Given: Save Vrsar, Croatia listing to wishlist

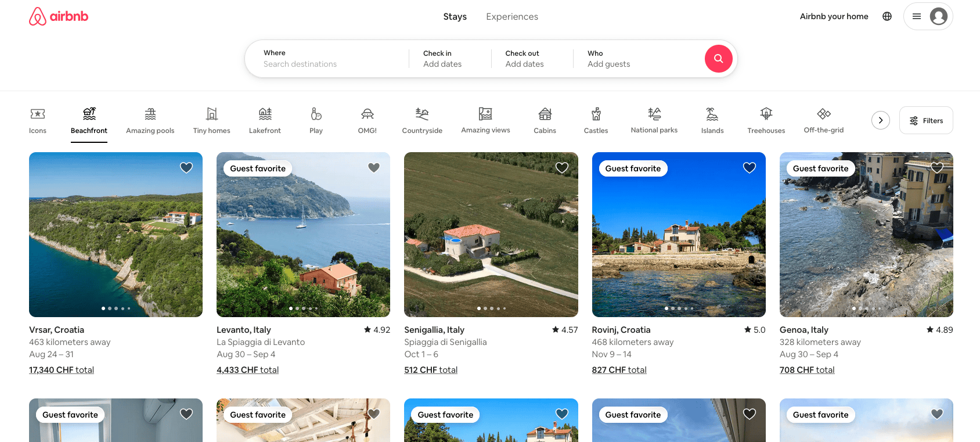Looking at the screenshot, I should pyautogui.click(x=186, y=167).
